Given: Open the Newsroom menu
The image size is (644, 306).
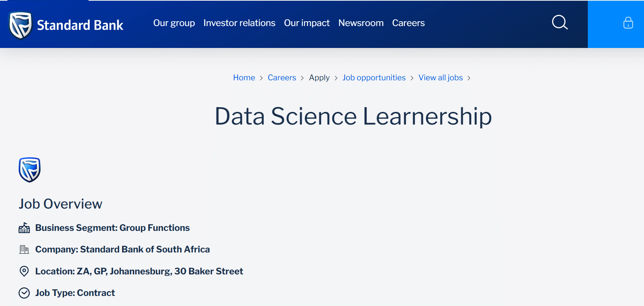Looking at the screenshot, I should (361, 23).
